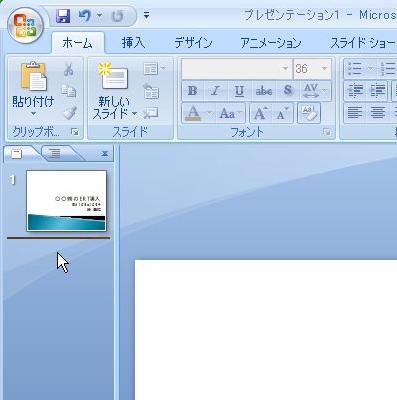Switch to the Outline pane tab
This screenshot has width=397, height=400.
(x=55, y=153)
